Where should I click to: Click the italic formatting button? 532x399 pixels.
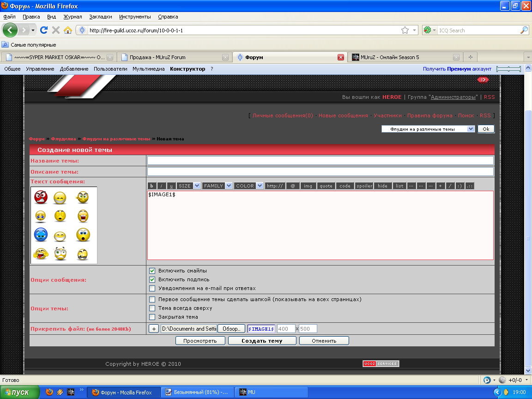[161, 186]
